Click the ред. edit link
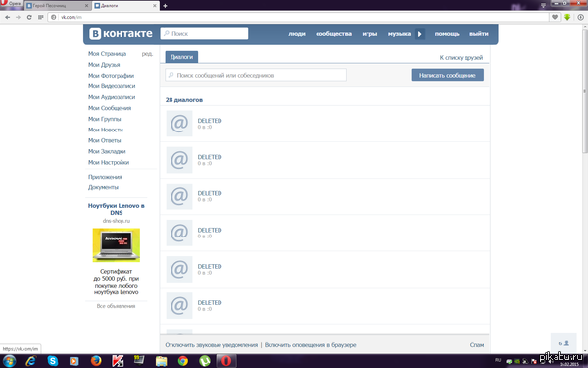The height and width of the screenshot is (368, 588). (147, 54)
